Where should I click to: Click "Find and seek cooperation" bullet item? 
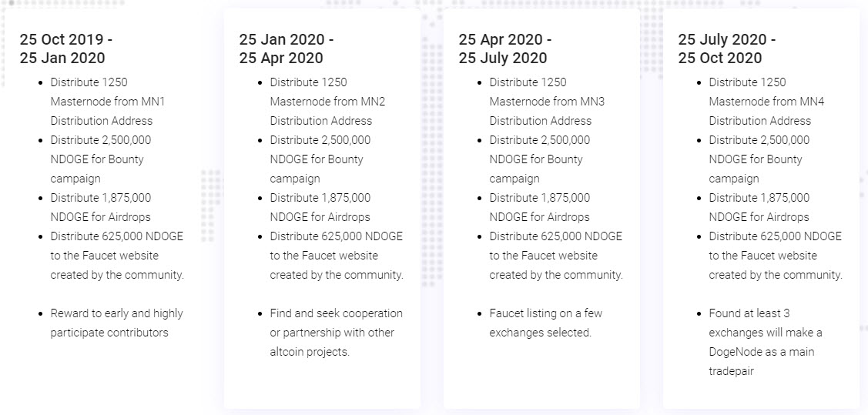[x=336, y=313]
